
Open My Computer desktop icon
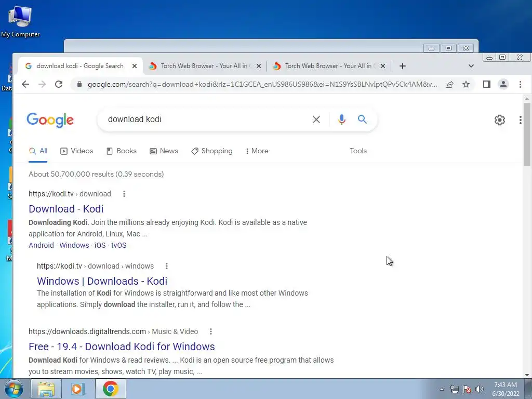[x=20, y=21]
